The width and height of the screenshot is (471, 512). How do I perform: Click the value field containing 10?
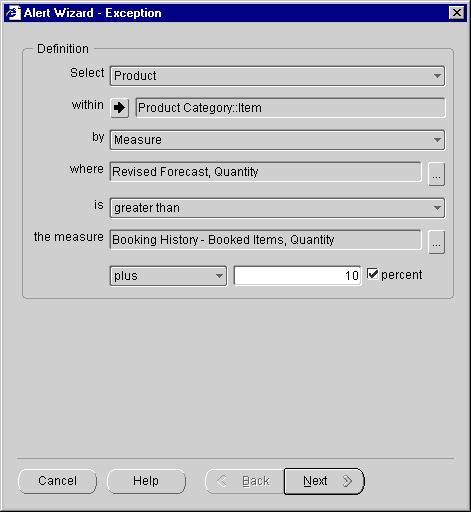(297, 276)
